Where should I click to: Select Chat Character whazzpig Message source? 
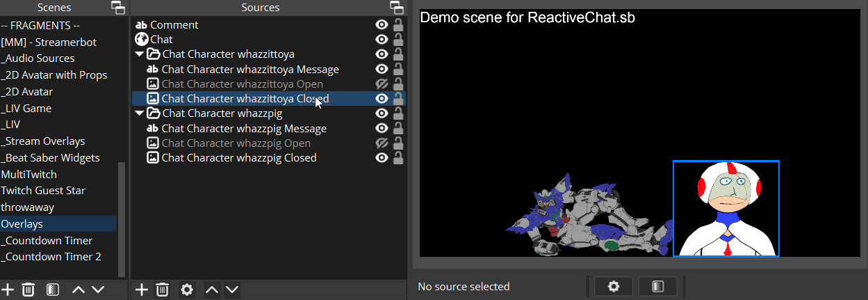click(x=269, y=129)
